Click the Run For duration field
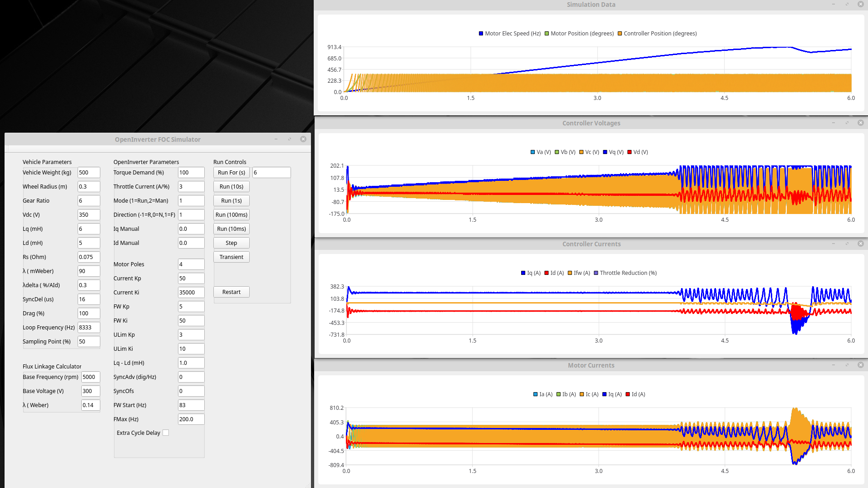 click(271, 172)
